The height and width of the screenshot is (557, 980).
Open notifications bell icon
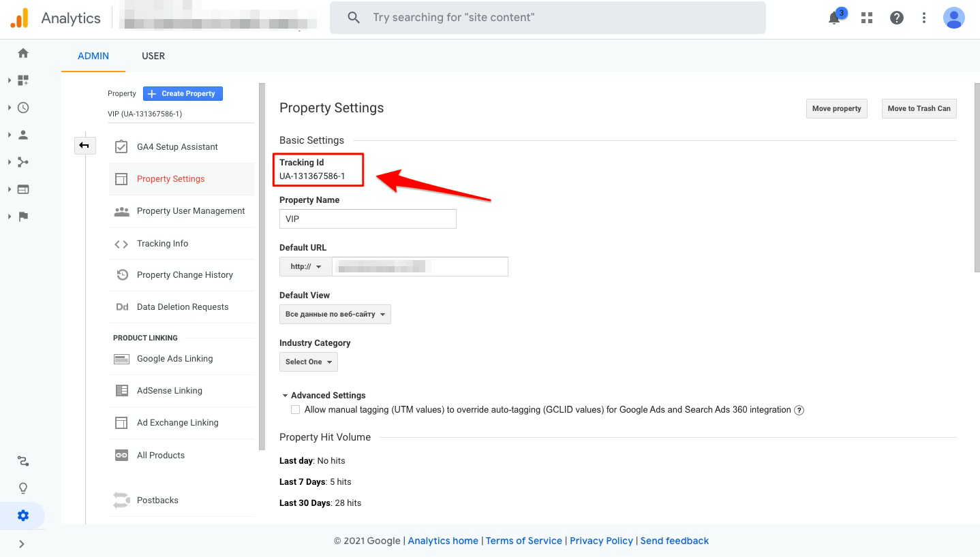834,18
